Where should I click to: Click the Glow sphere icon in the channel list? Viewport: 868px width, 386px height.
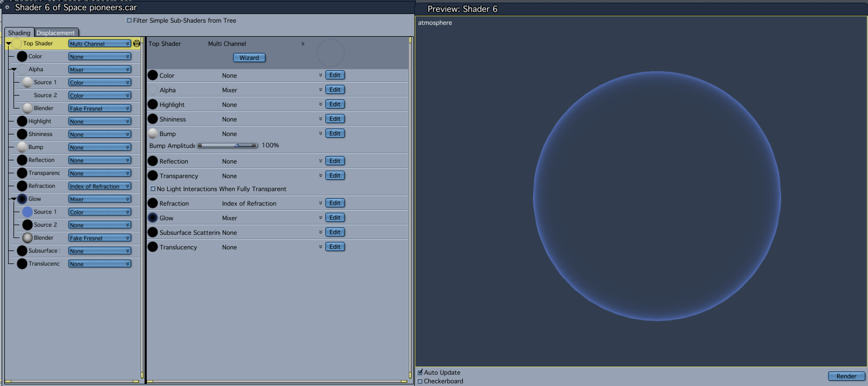coord(153,218)
